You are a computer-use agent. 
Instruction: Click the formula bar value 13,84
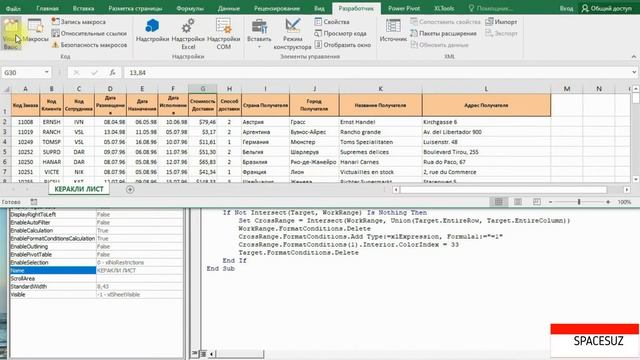coord(138,72)
